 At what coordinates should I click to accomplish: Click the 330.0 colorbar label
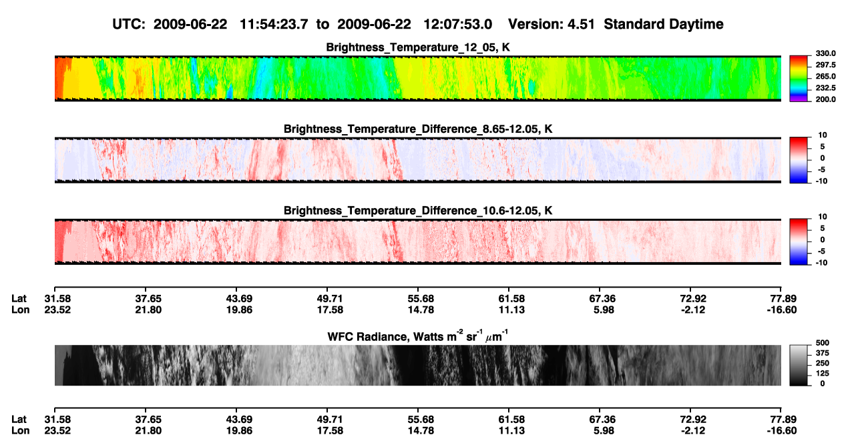pos(827,53)
